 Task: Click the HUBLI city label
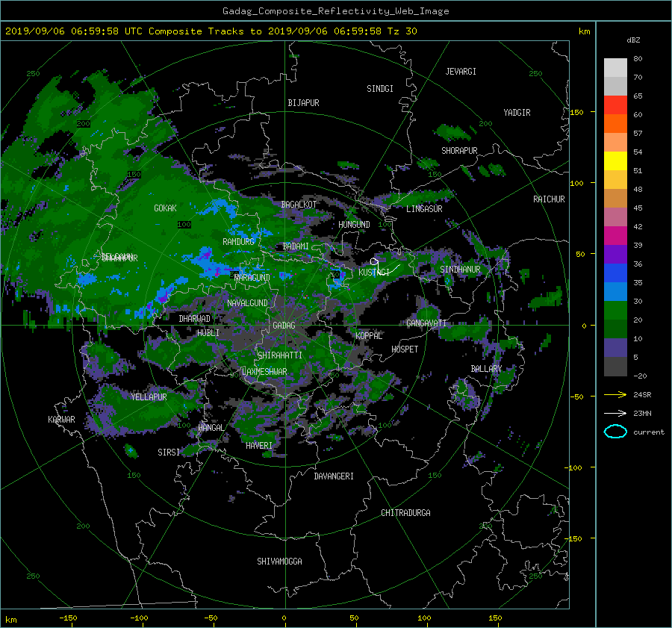coord(208,332)
